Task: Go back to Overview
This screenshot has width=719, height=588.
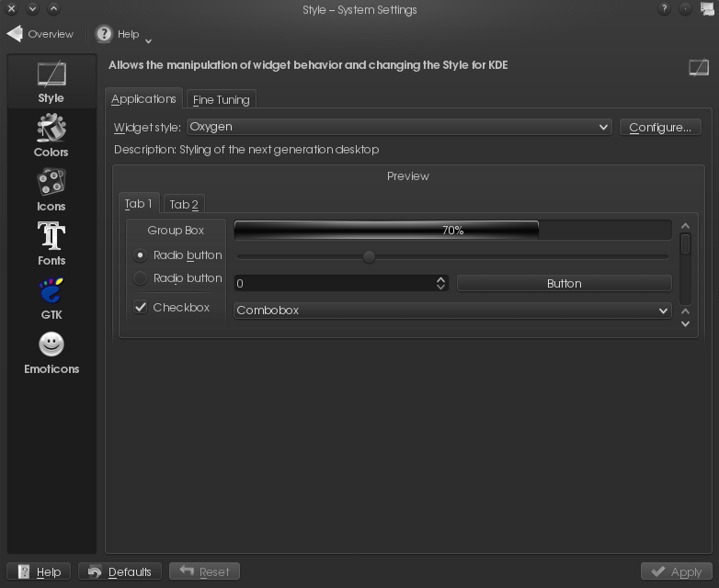Action: click(x=40, y=34)
